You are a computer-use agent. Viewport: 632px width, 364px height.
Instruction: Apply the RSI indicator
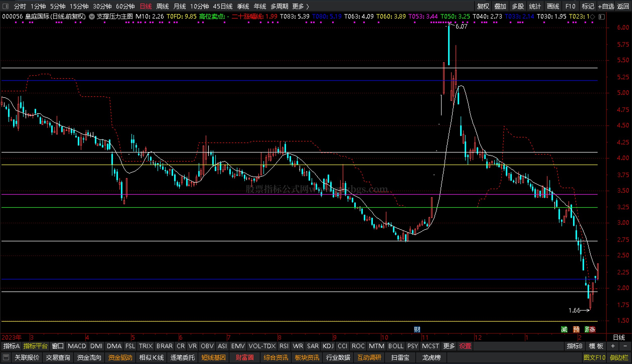[284, 346]
